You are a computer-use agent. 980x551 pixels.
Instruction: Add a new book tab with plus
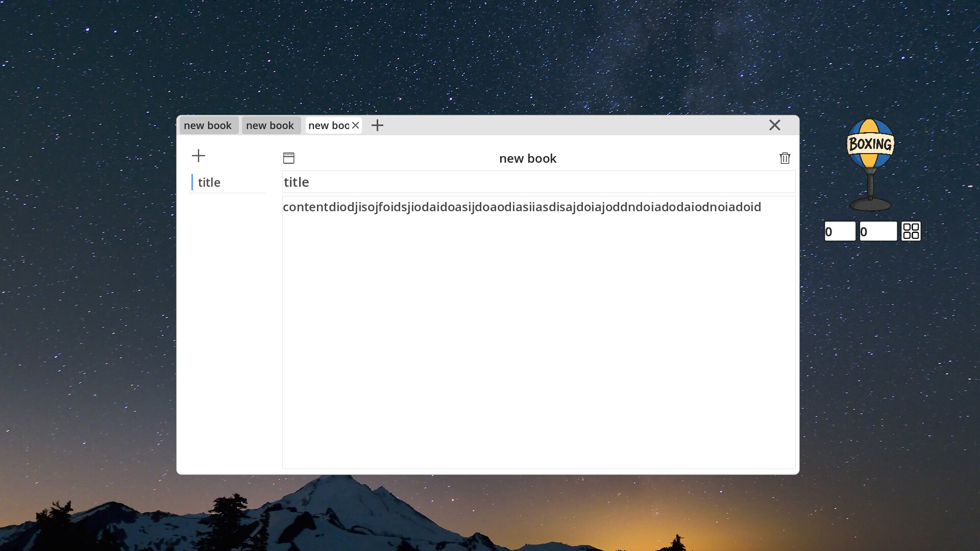pyautogui.click(x=377, y=126)
